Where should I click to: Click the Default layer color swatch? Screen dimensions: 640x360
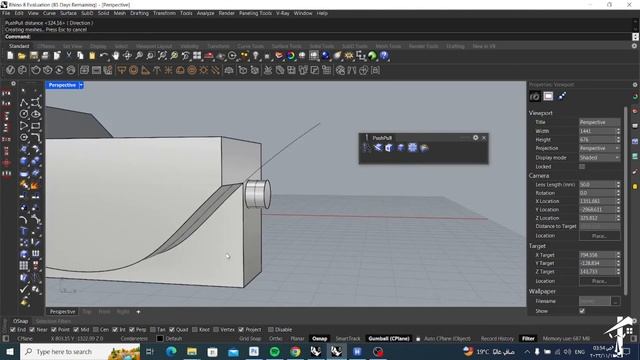tap(160, 339)
